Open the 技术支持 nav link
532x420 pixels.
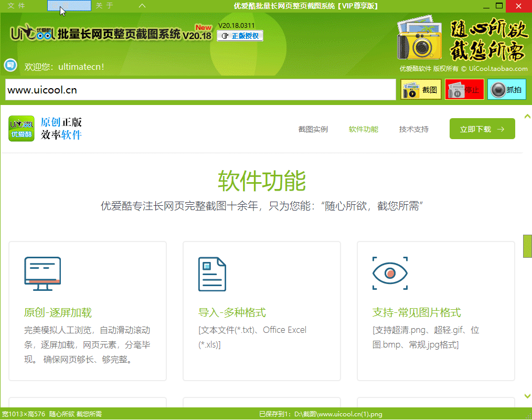click(414, 129)
